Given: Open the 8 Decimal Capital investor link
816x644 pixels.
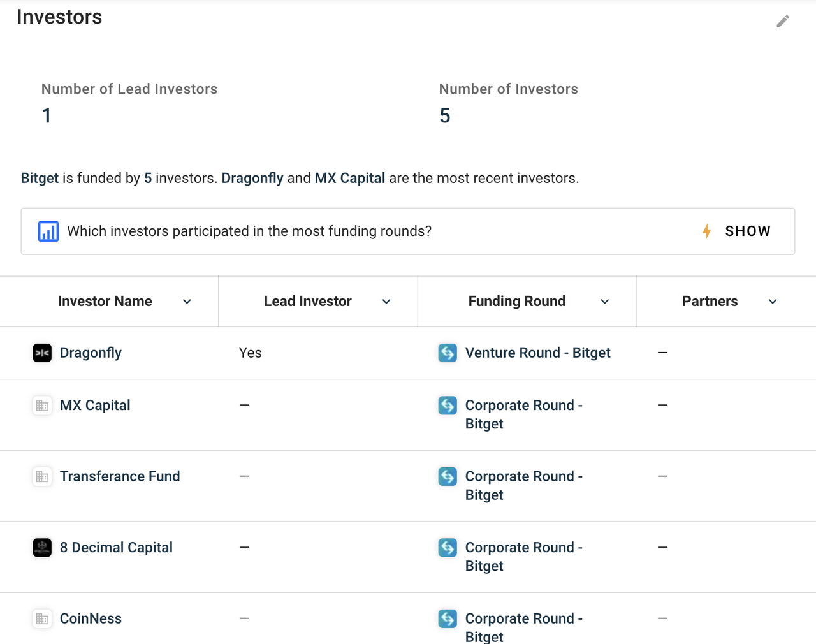Looking at the screenshot, I should pos(116,548).
